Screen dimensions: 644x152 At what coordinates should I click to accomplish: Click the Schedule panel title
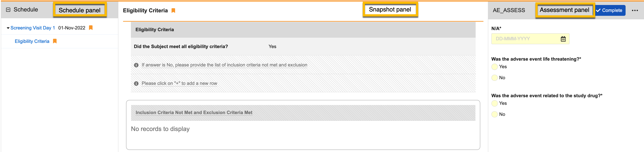pos(26,10)
